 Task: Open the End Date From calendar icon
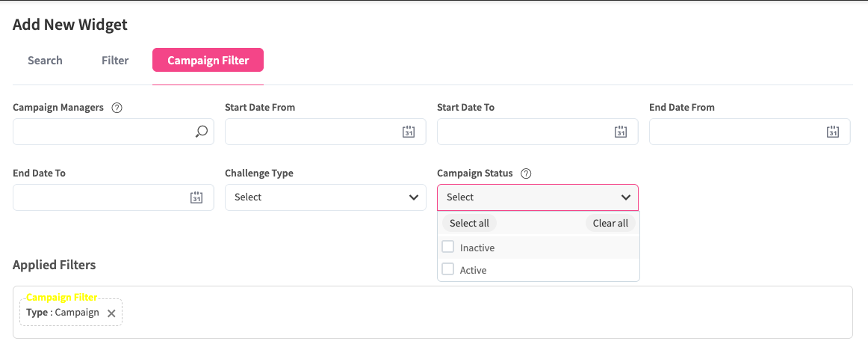click(x=833, y=132)
